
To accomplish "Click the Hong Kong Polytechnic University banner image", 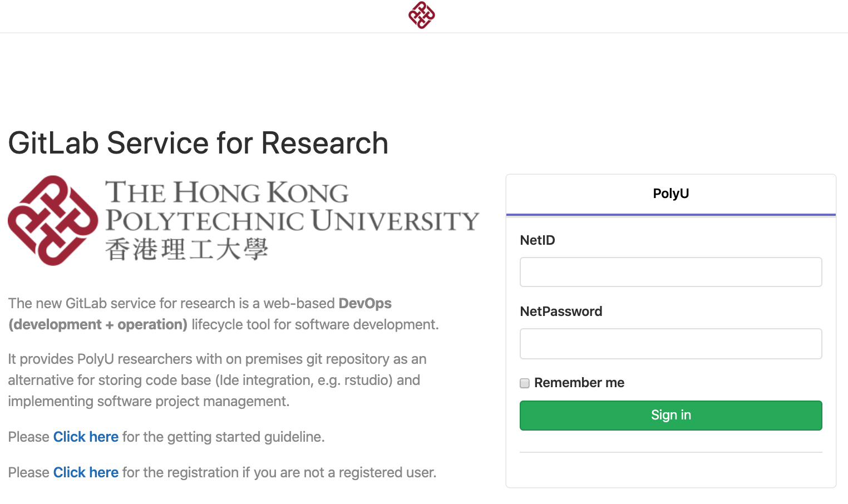I will 244,220.
